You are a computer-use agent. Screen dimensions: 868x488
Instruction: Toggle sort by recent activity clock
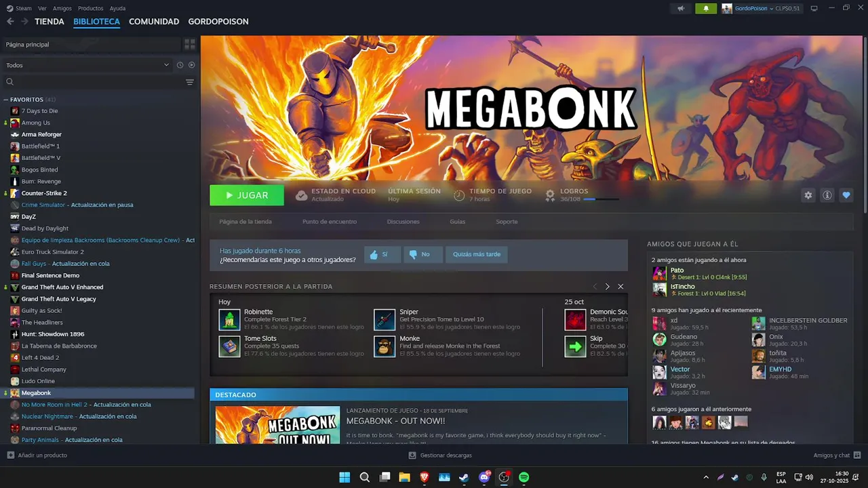[x=180, y=65]
